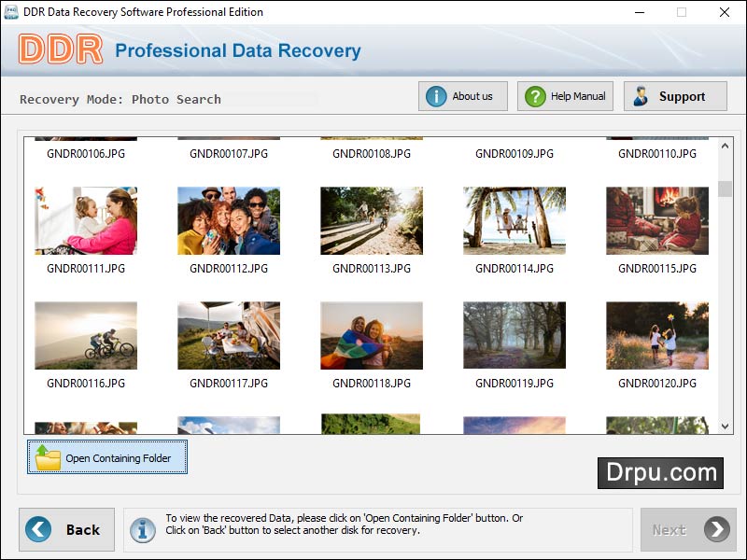Click the About us button

click(462, 96)
